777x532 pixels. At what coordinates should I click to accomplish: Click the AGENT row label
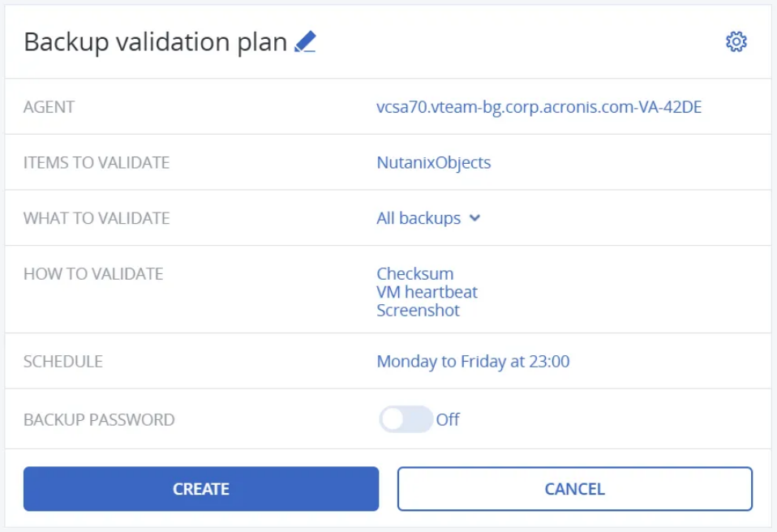[x=49, y=106]
